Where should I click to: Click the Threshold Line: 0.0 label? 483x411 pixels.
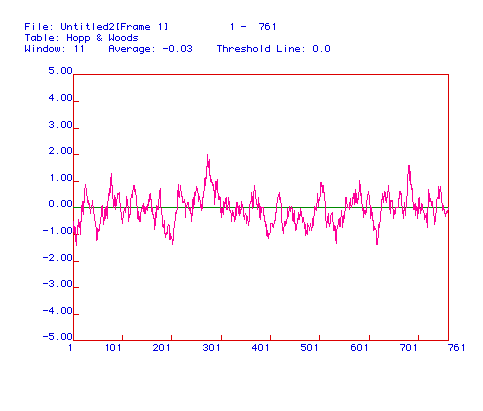click(273, 49)
